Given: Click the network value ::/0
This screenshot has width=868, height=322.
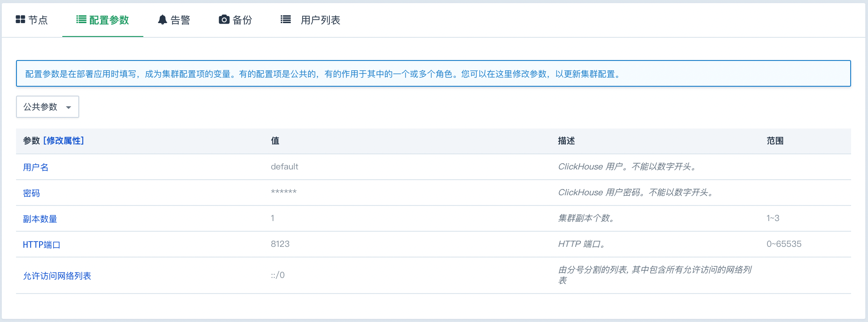Looking at the screenshot, I should tap(278, 275).
